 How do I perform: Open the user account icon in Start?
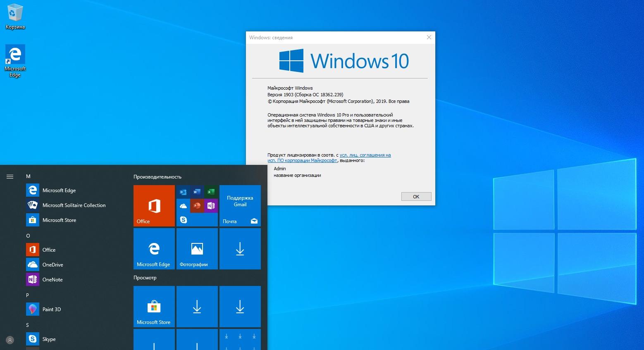pyautogui.click(x=10, y=340)
